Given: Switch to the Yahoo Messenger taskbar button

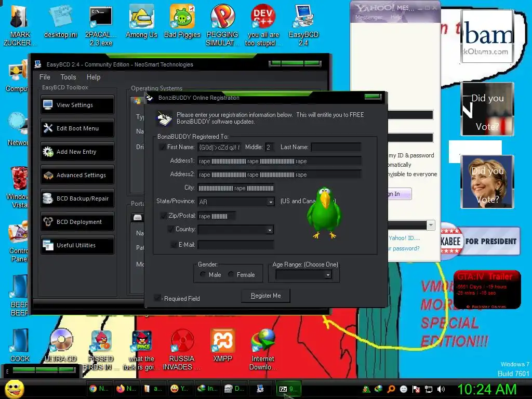Looking at the screenshot, I should [x=179, y=389].
